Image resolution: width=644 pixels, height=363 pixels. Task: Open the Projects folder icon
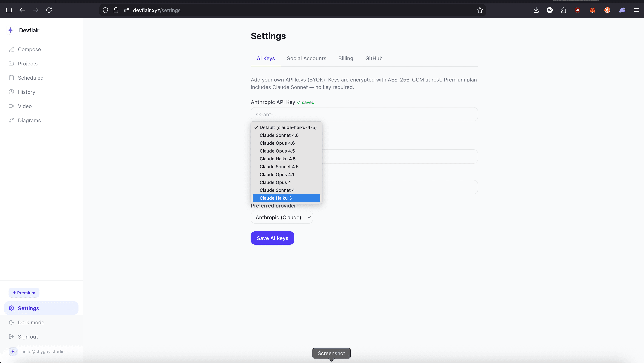point(12,63)
